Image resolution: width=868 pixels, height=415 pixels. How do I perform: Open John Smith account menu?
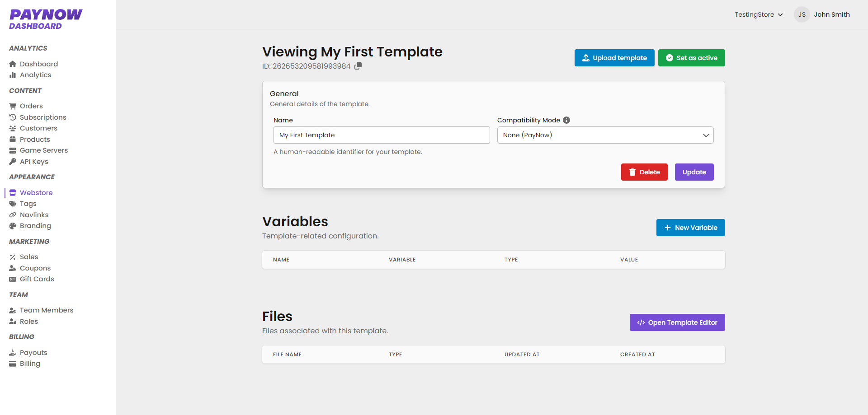(831, 14)
